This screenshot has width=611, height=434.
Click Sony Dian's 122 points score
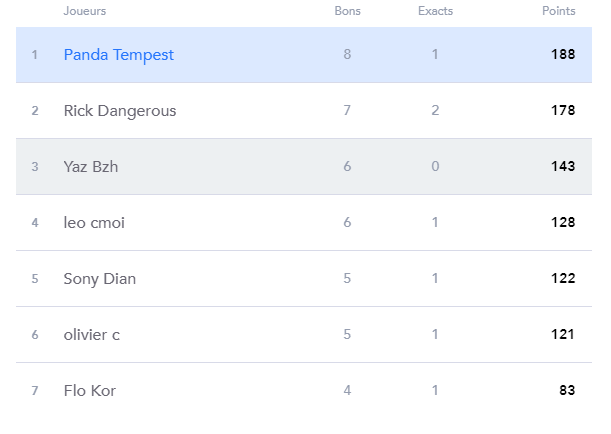pos(563,279)
